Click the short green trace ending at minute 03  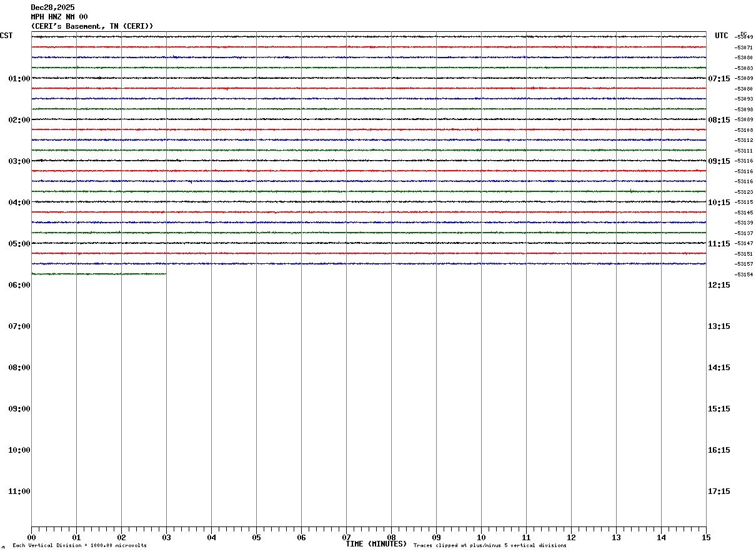coord(99,274)
